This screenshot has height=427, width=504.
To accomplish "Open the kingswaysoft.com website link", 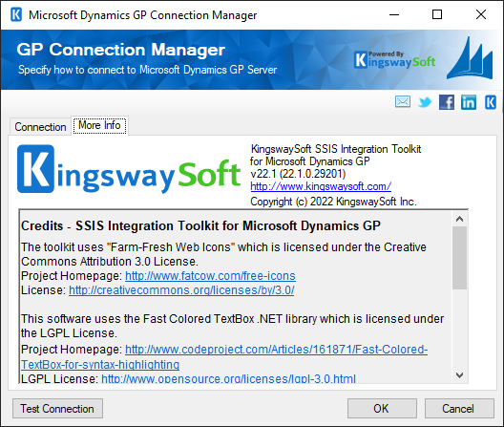I will click(321, 186).
